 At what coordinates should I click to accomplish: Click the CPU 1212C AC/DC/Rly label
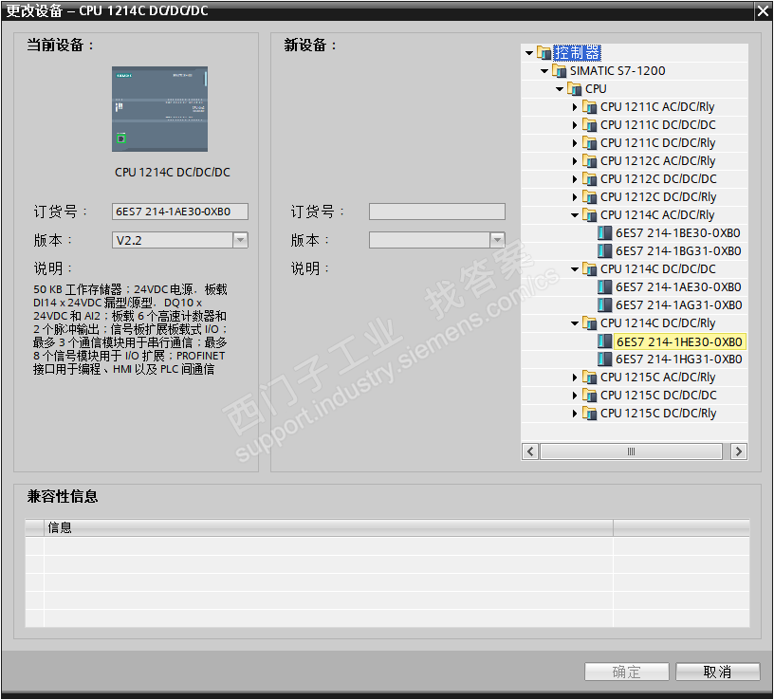[x=657, y=161]
